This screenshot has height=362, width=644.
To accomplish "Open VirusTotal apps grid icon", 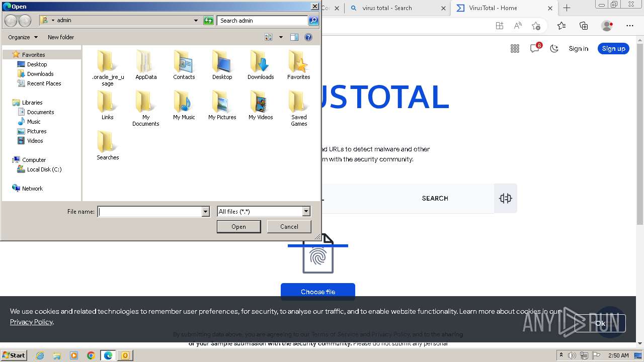I will [515, 49].
